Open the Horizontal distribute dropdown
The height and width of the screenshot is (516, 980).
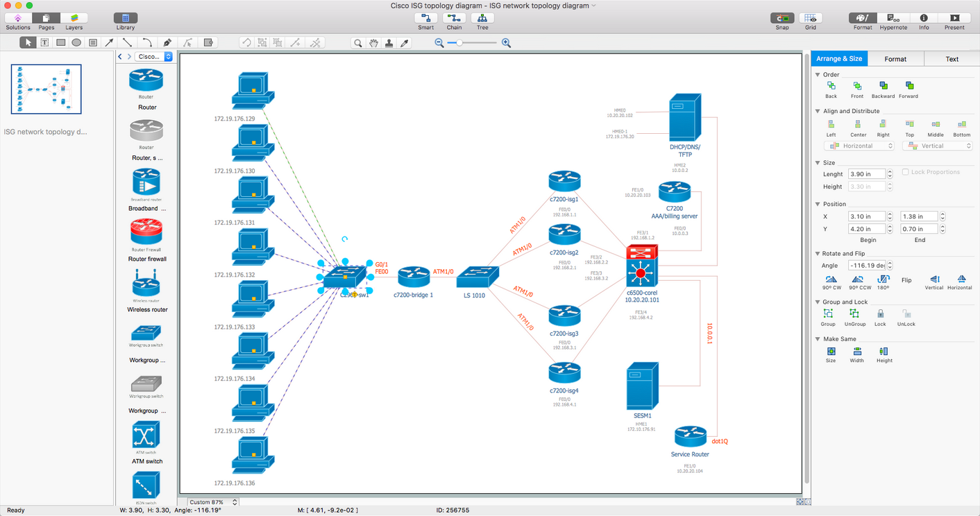coord(859,146)
